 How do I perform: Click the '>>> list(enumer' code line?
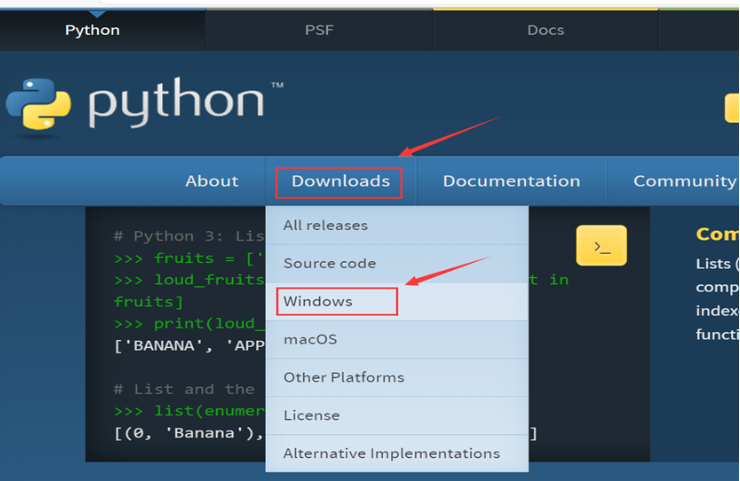189,411
